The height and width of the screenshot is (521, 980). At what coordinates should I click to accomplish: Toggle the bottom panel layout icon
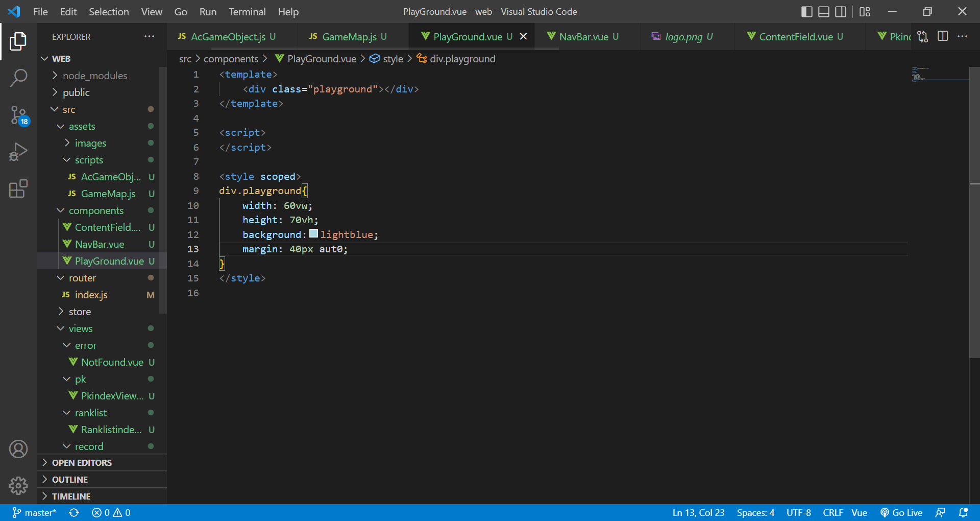point(824,12)
